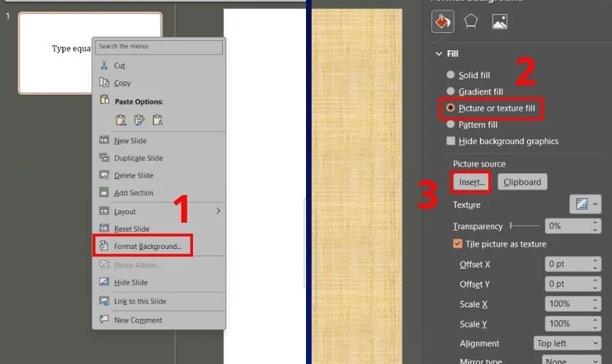The image size is (612, 364).
Task: Expand the Layout submenu arrow
Action: coord(218,211)
